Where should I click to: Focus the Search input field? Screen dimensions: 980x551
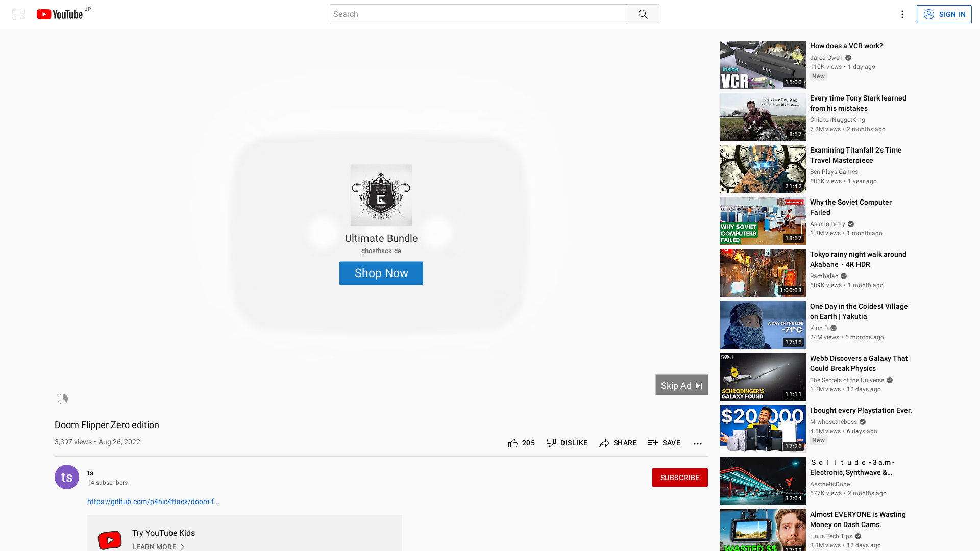pos(478,14)
